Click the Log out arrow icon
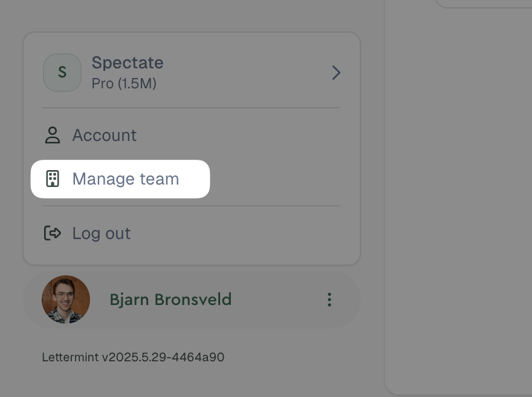Viewport: 532px width, 397px height. [x=53, y=233]
